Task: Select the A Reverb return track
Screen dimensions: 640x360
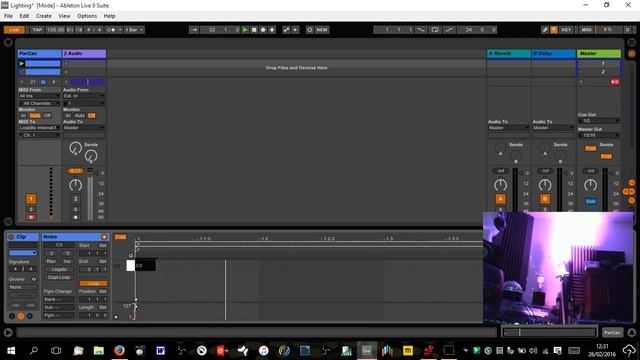Action: 509,53
